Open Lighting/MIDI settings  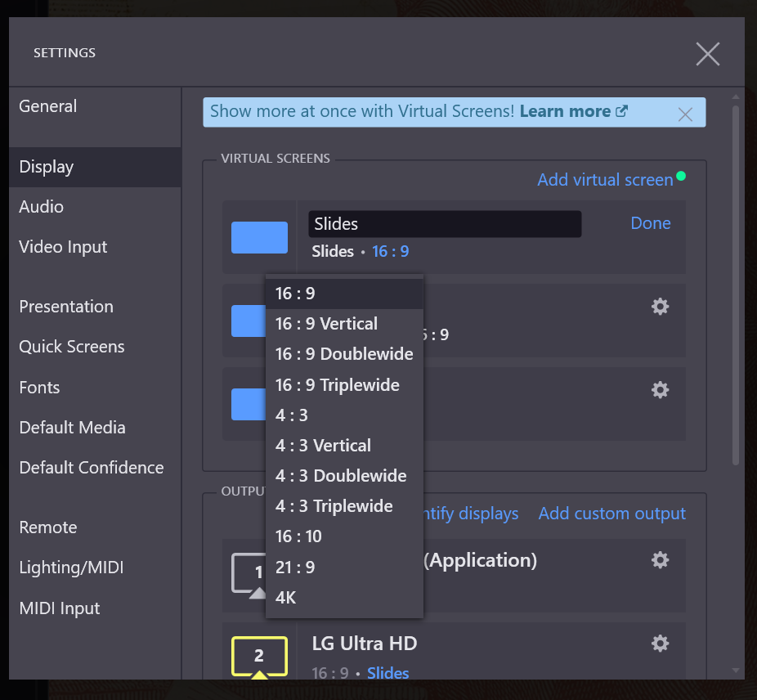95,568
